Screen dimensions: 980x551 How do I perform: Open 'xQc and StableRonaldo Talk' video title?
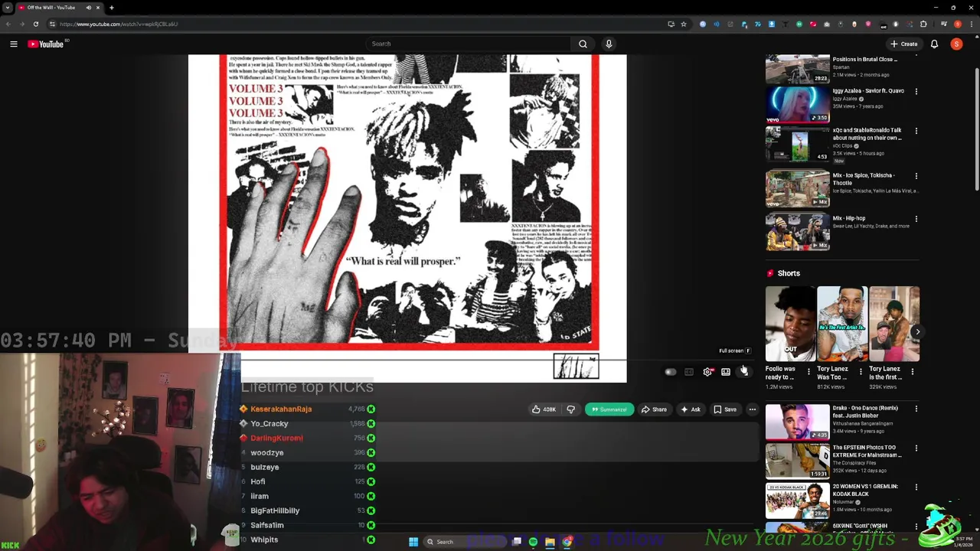click(867, 134)
